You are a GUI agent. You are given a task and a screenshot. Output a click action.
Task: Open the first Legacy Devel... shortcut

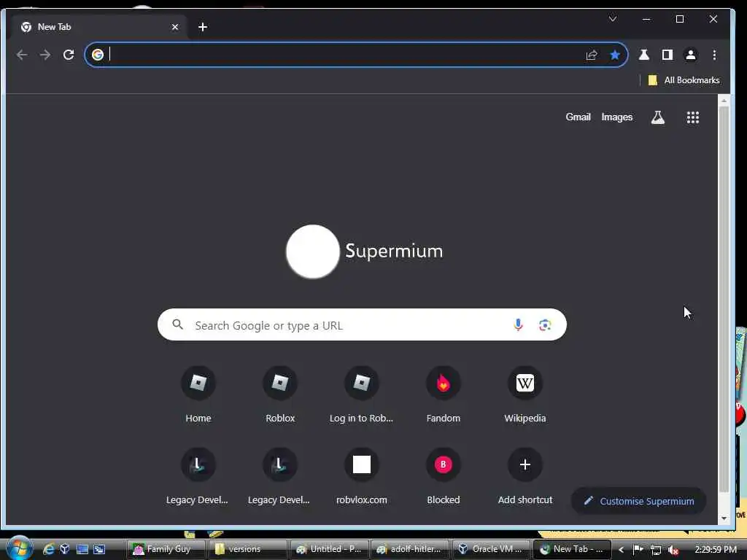point(198,476)
